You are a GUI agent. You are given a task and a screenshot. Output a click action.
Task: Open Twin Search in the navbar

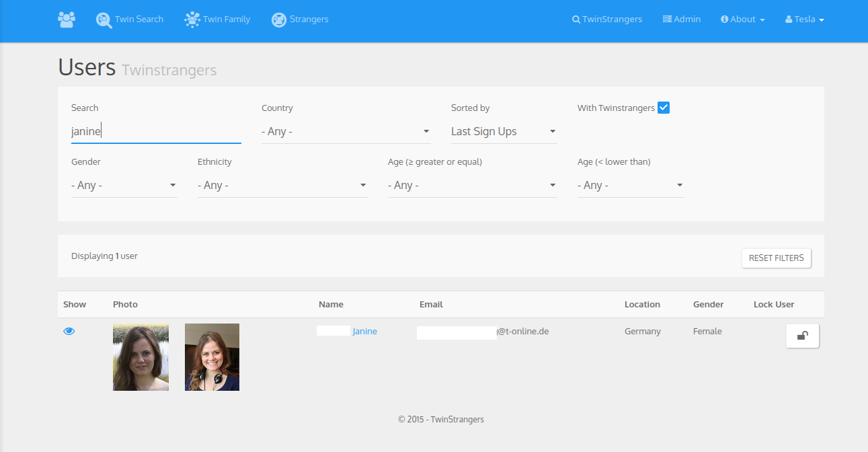tap(130, 20)
